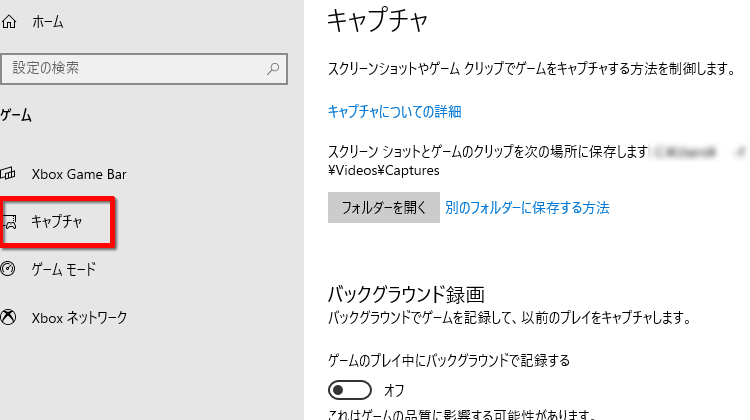750x420 pixels.
Task: Click the ゲーム モード gauge icon
Action: click(8, 269)
